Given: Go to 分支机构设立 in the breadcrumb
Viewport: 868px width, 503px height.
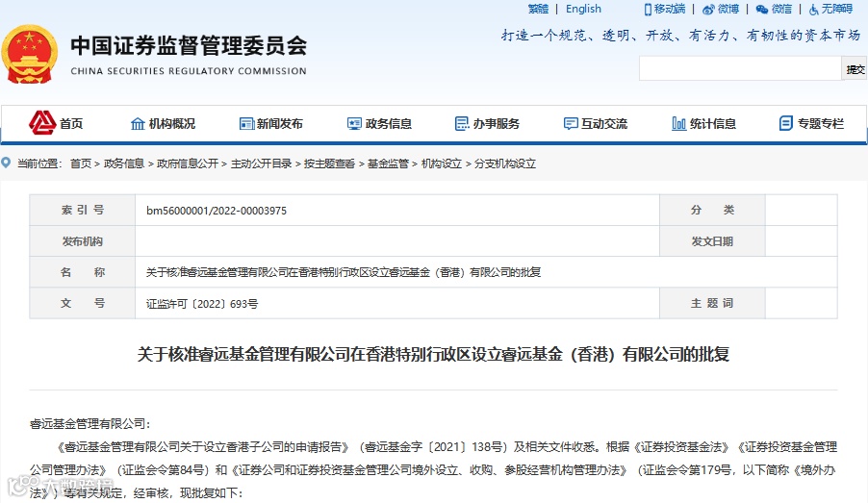Looking at the screenshot, I should (505, 163).
